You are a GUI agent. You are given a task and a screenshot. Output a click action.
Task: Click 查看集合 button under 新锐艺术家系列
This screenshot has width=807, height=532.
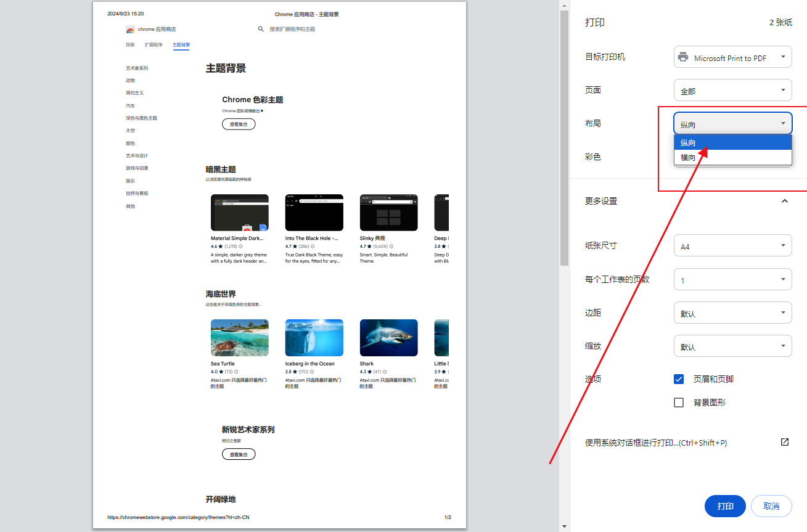[x=239, y=454]
